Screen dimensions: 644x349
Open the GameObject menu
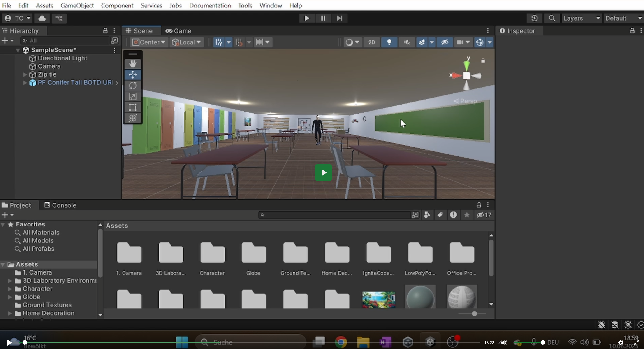pos(77,5)
